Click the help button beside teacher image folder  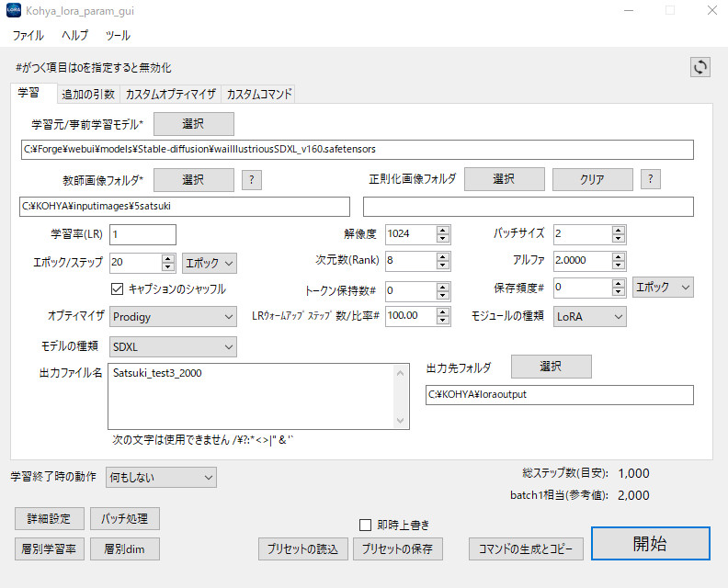[x=252, y=179]
